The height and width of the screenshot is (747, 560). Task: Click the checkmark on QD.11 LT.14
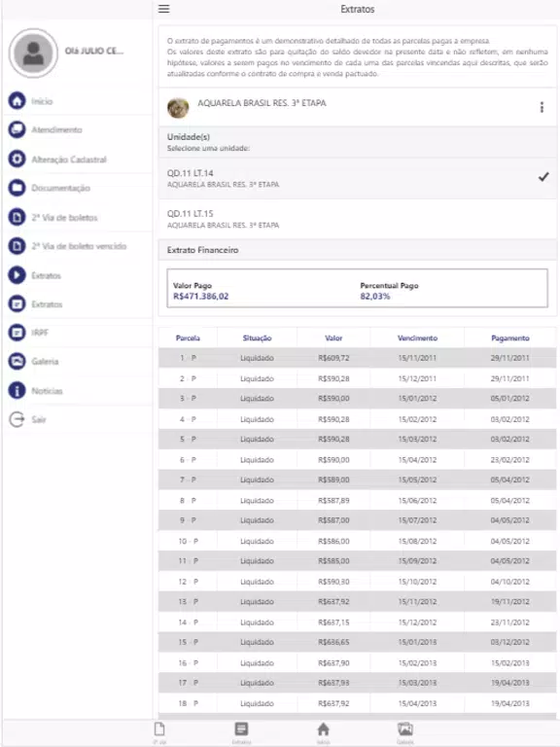point(543,177)
